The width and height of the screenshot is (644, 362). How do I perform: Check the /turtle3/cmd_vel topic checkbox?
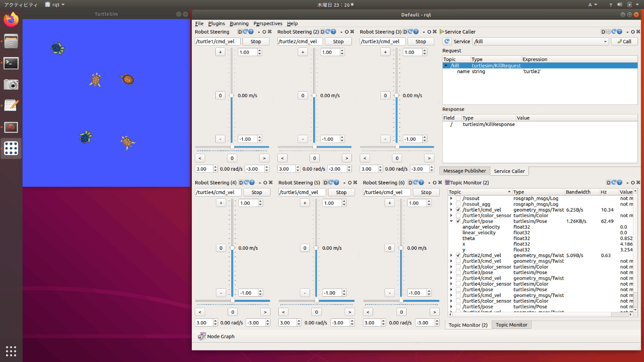tap(458, 261)
